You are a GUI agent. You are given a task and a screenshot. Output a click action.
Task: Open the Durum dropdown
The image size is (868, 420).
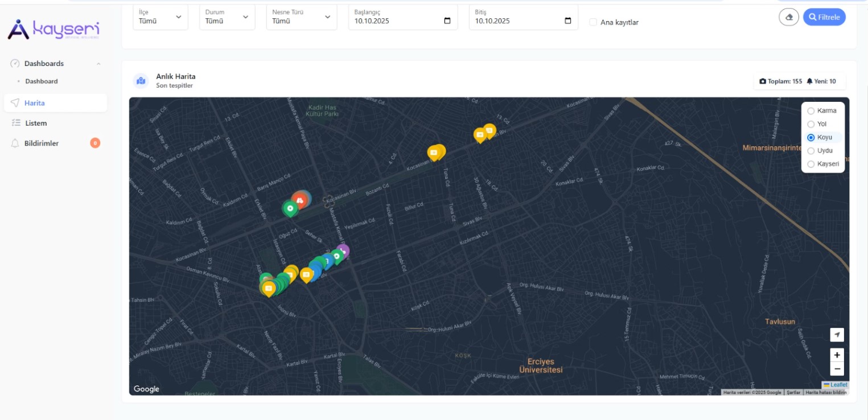point(227,17)
